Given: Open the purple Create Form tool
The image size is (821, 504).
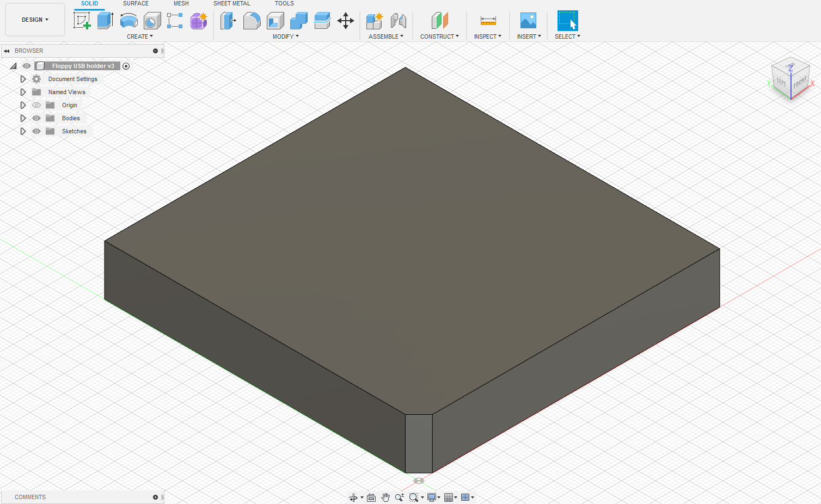Looking at the screenshot, I should [x=199, y=21].
